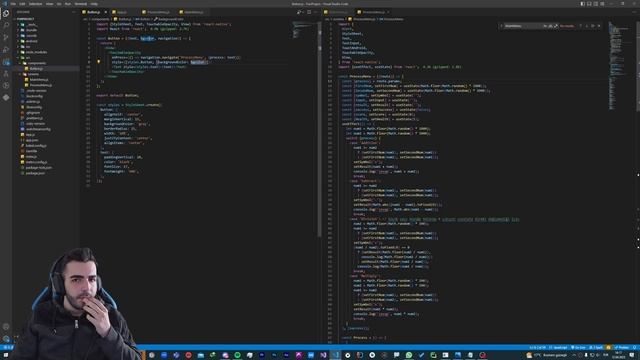Toggle Find in Selection
The height and width of the screenshot is (360, 640).
point(593,26)
